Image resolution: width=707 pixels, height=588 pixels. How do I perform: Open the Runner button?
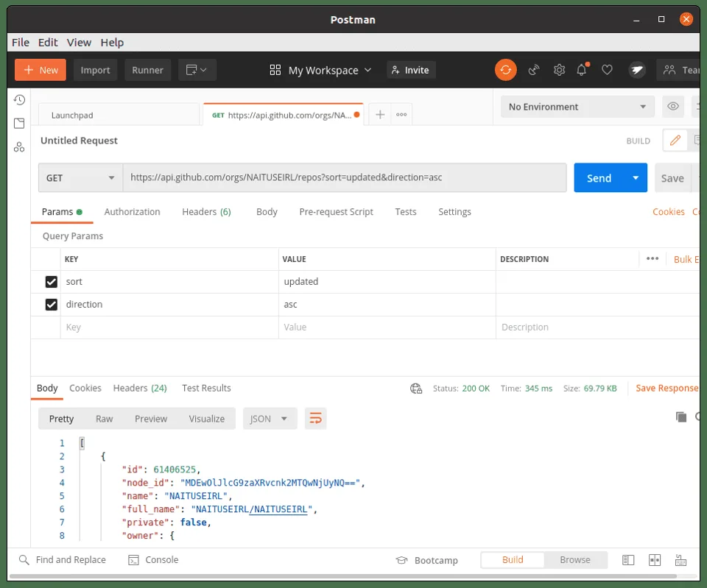click(x=147, y=70)
